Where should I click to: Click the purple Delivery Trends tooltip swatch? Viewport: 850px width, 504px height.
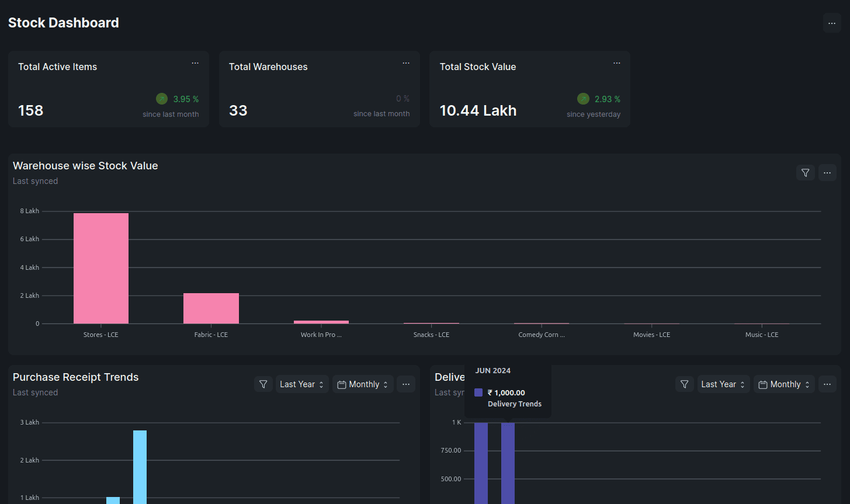[x=478, y=392]
